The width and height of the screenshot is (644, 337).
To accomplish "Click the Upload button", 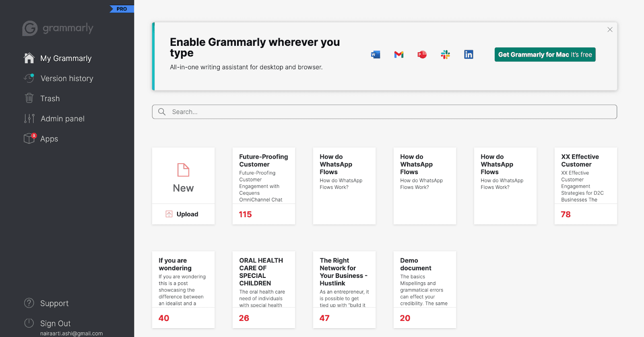I will 183,214.
